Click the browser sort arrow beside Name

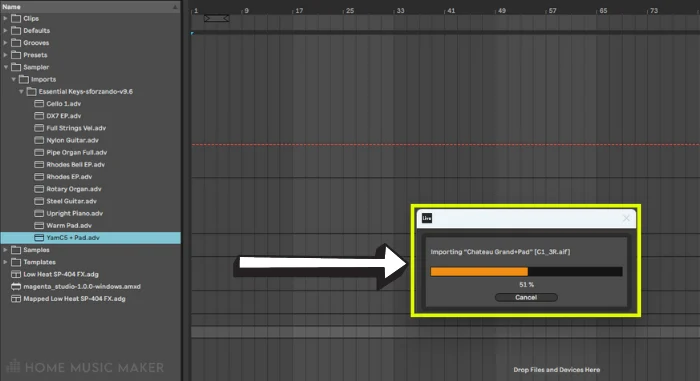(175, 7)
